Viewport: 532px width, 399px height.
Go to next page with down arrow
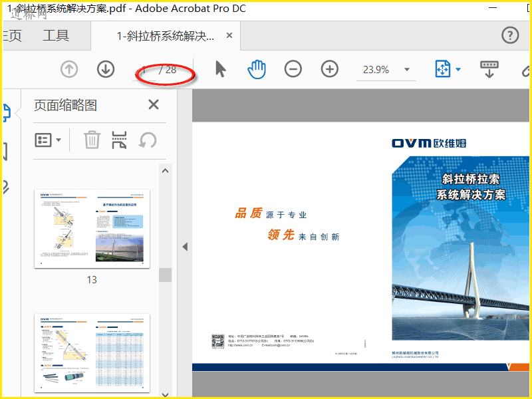(106, 69)
